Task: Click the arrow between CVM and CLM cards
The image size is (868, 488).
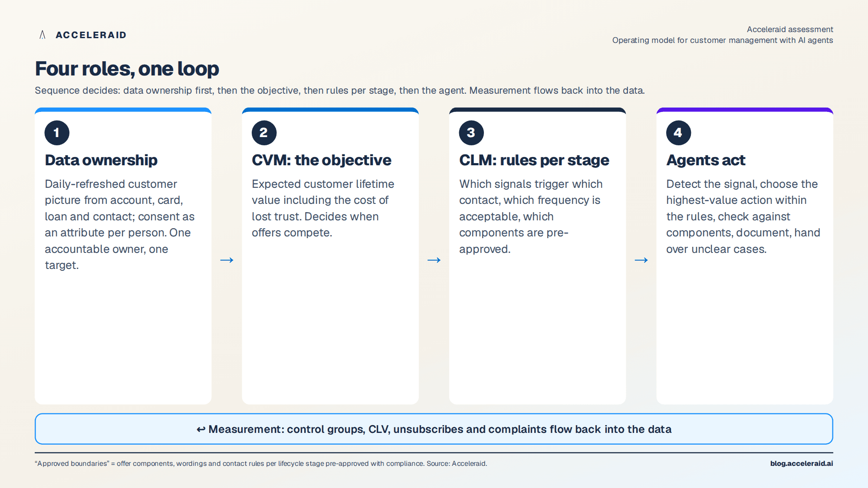Action: 434,260
